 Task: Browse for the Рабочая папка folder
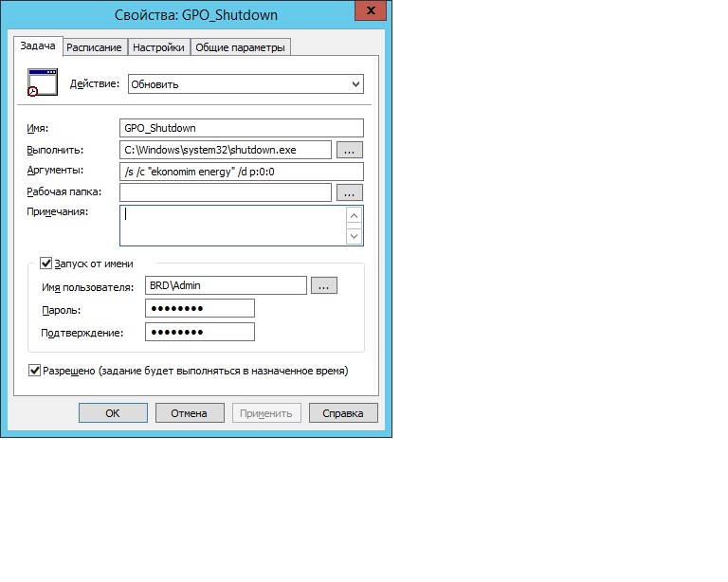(x=350, y=192)
